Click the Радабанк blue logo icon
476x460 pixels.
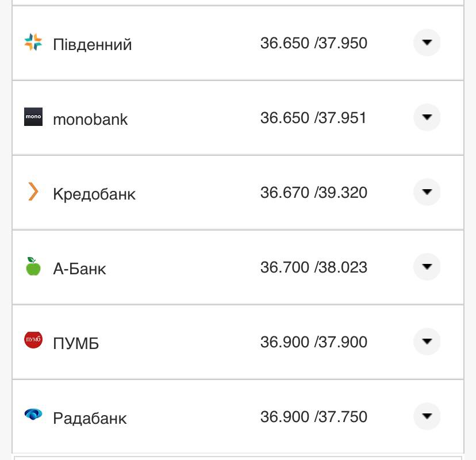click(33, 414)
